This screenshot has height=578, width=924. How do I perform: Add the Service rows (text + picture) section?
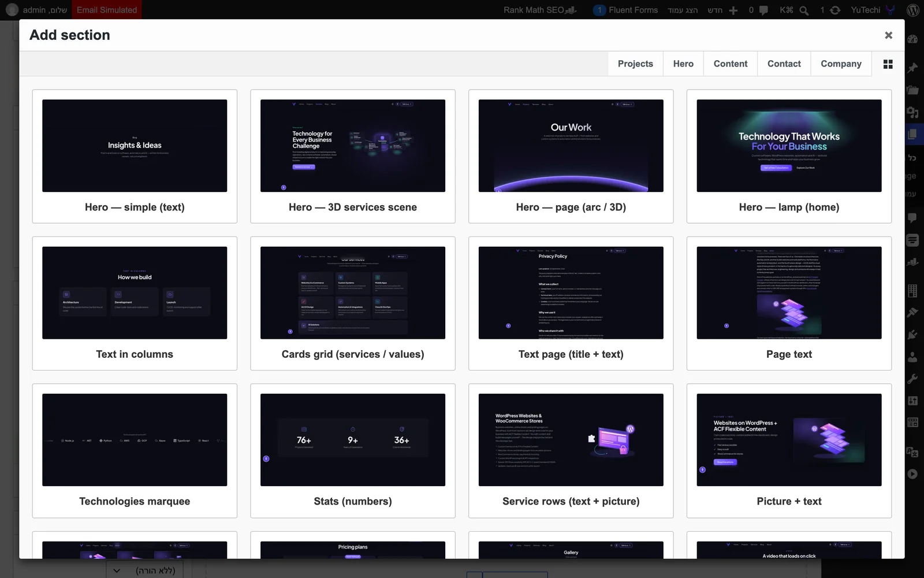click(x=571, y=451)
